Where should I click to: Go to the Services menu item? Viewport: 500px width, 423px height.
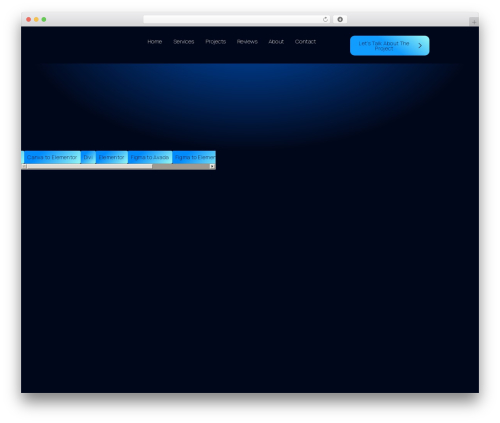tap(184, 42)
